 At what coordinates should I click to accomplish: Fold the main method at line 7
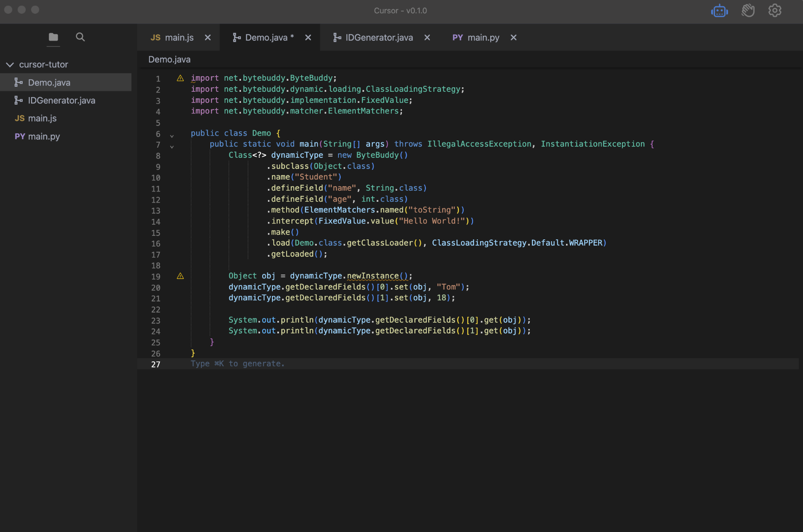172,147
